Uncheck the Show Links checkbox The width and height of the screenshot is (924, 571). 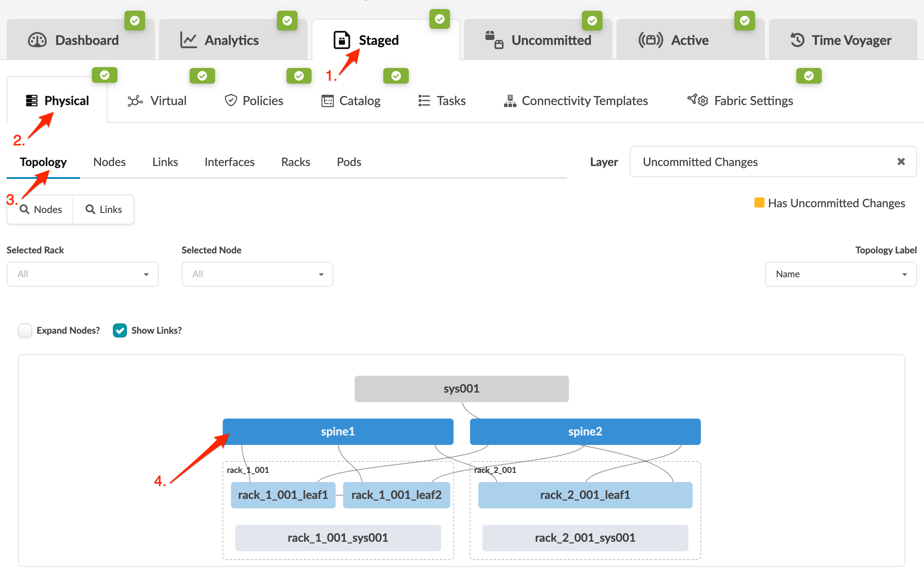[120, 330]
